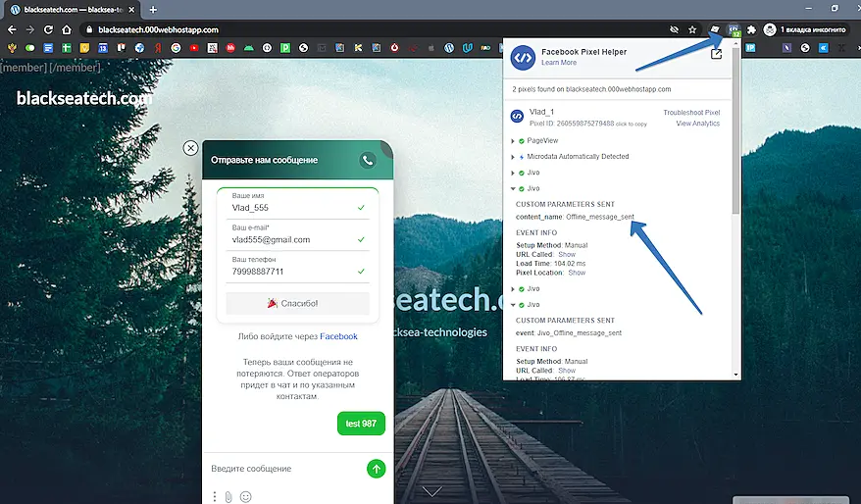
Task: Click the content_name Offline_message_sent parameter
Action: (x=575, y=217)
